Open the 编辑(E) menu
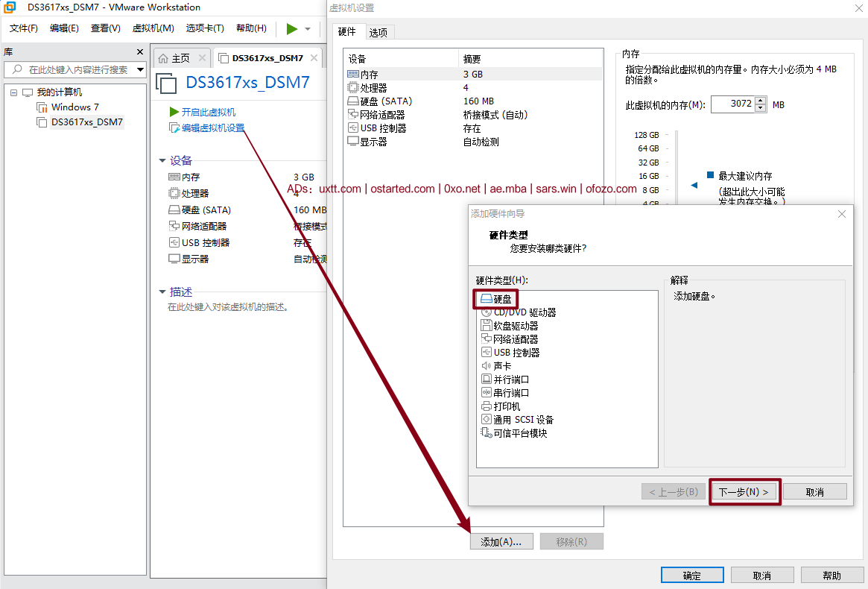This screenshot has width=868, height=589. coord(64,28)
